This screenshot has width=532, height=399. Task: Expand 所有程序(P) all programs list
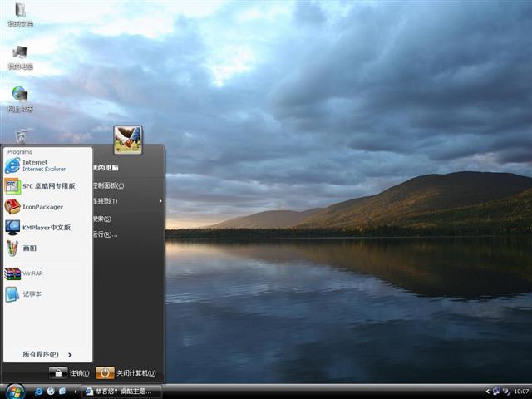[47, 355]
